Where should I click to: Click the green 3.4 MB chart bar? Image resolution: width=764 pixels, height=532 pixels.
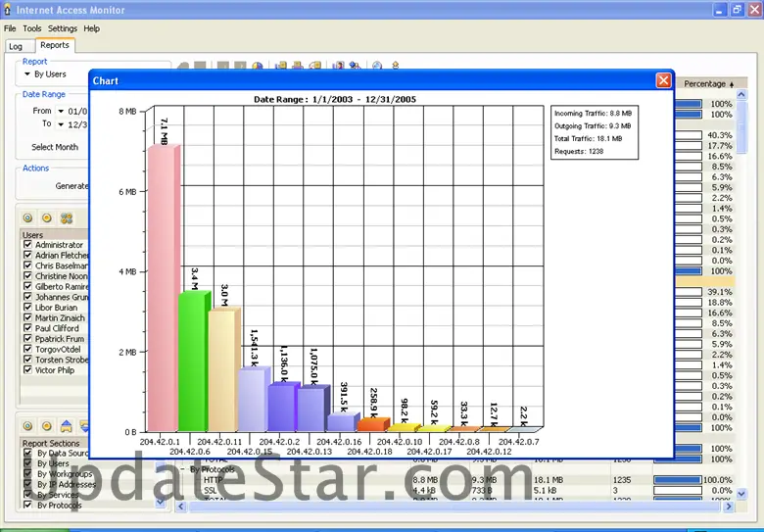pos(194,361)
